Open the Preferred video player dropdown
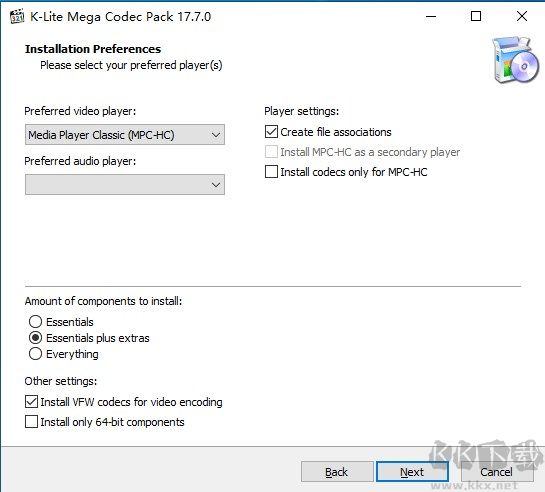Screen dimensions: 545x492 point(125,134)
